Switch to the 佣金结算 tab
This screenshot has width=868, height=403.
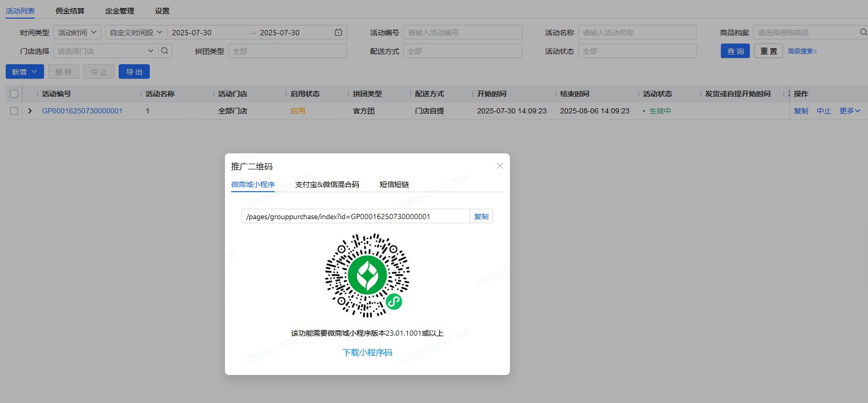point(70,11)
